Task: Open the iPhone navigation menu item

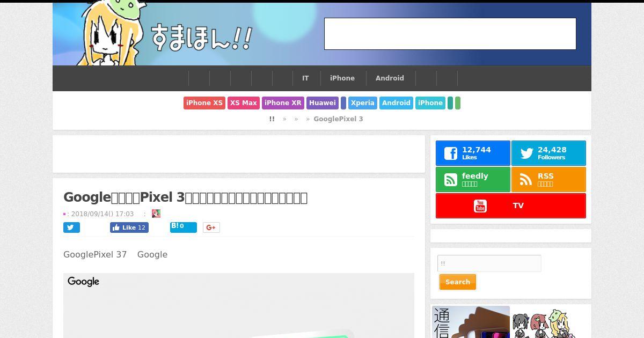Action: click(342, 78)
